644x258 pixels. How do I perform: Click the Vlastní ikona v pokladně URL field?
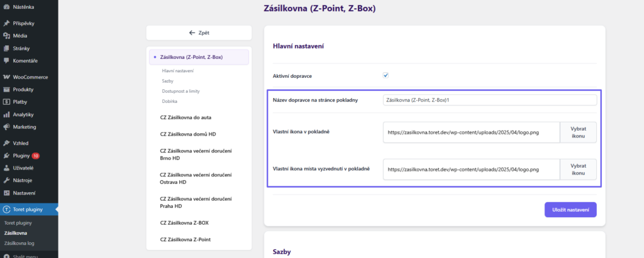coord(471,132)
